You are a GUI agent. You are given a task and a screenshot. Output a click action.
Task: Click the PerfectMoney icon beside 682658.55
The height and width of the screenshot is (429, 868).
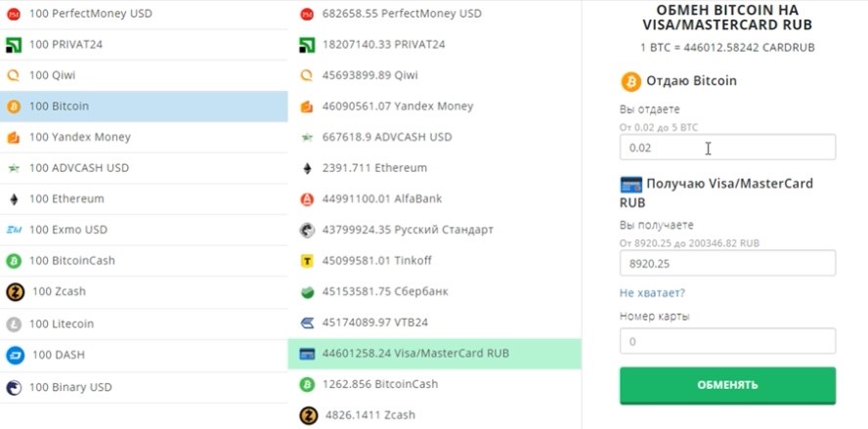pyautogui.click(x=307, y=14)
